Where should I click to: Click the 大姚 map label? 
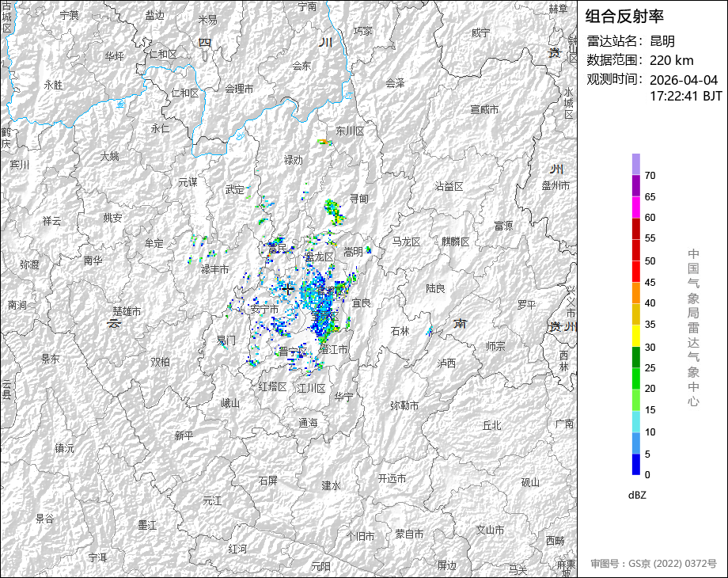click(109, 156)
